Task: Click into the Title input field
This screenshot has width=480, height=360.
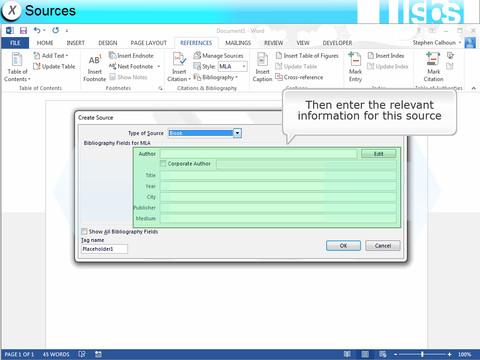Action: (278, 175)
